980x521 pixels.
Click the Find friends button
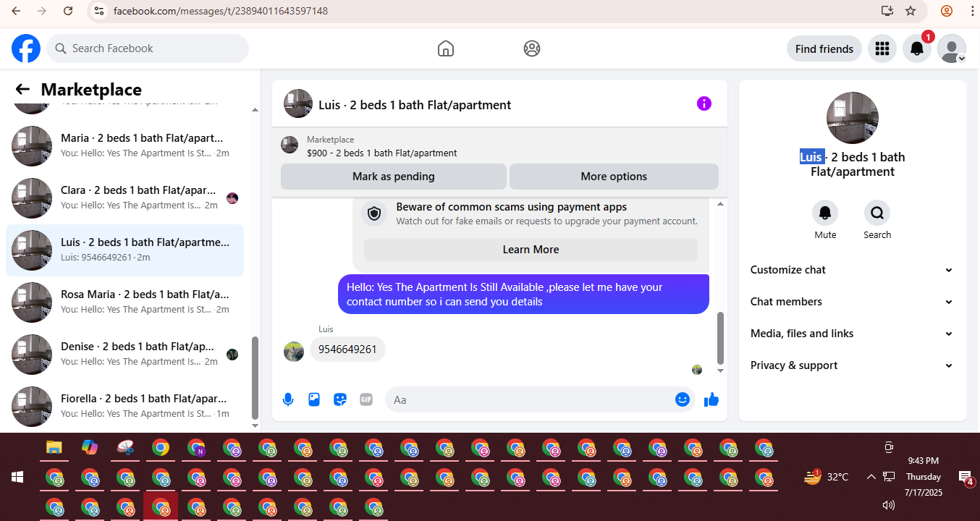(824, 48)
